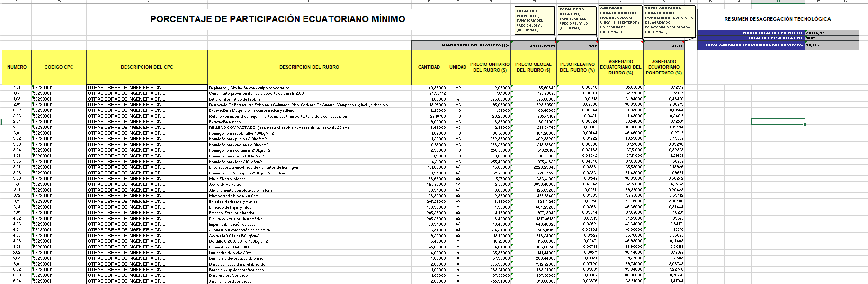Image resolution: width=868 pixels, height=284 pixels.
Task: Select the blue 'TOTAL AGREGADO ECUATORIANO DEL PROYECTO' label
Action: [751, 46]
